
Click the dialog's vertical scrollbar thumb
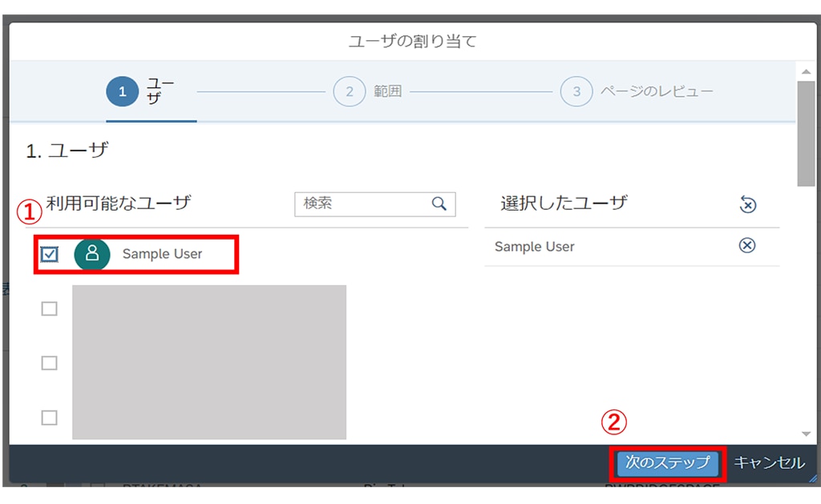(806, 132)
